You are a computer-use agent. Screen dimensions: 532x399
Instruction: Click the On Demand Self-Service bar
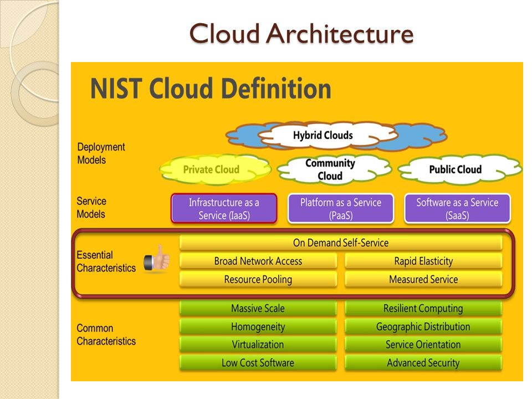click(x=341, y=243)
